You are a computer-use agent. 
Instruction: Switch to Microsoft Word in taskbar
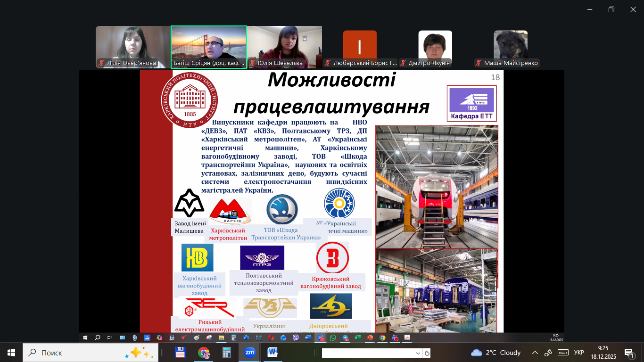[x=272, y=353]
